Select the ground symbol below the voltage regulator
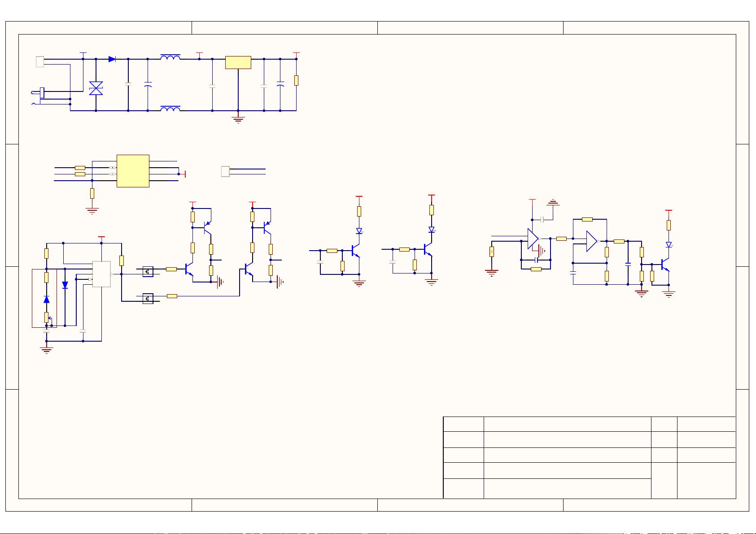 tap(238, 119)
